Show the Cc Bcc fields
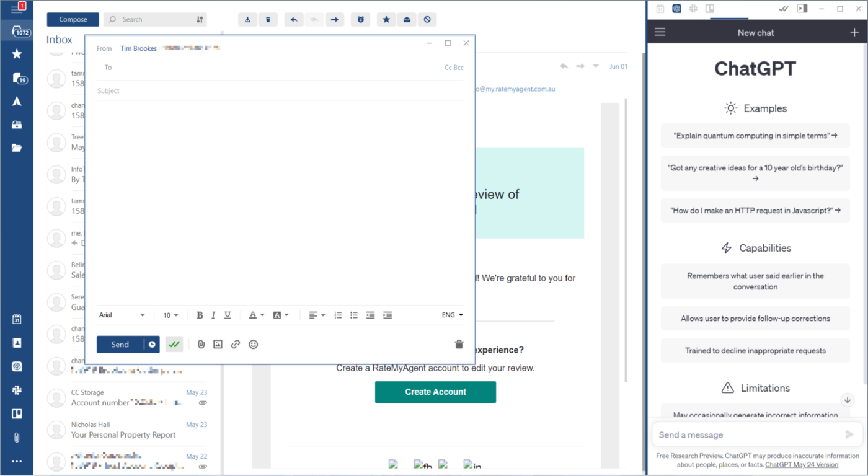Screen dimensions: 868x476 pyautogui.click(x=454, y=68)
